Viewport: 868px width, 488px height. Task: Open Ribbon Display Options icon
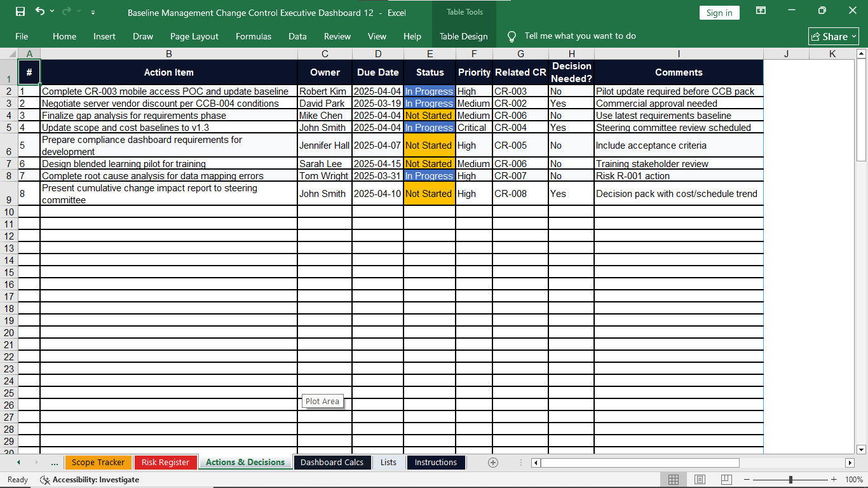point(761,11)
